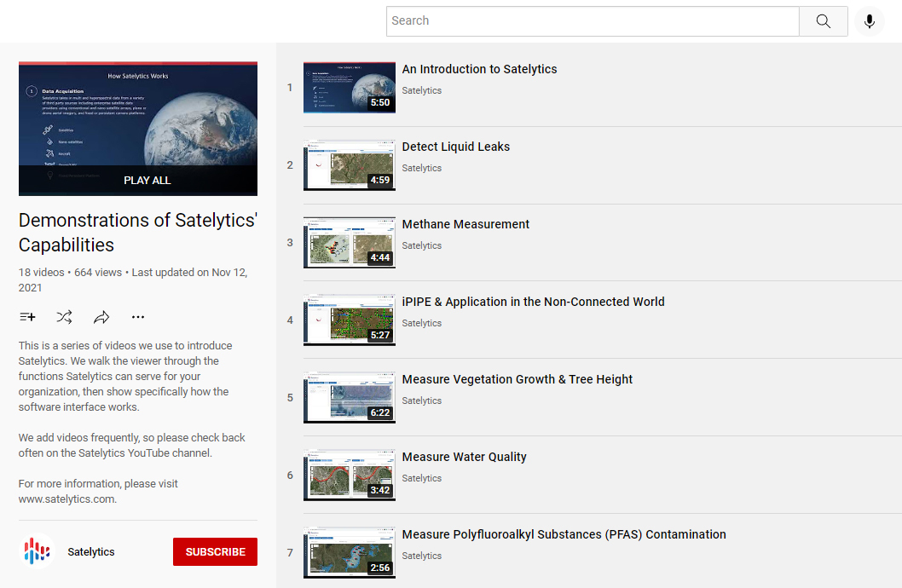Click the 6:22 Vegetation Growth thumbnail
902x588 pixels.
[x=350, y=398]
